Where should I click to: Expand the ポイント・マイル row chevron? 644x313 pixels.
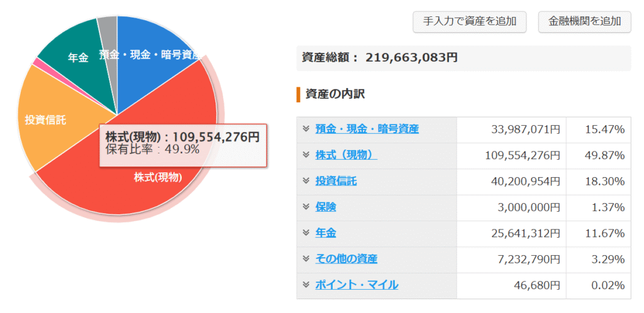[x=306, y=284]
